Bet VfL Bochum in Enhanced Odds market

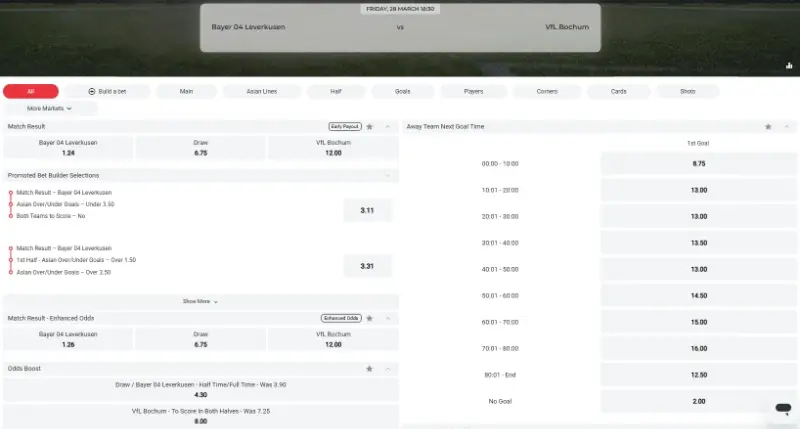(333, 339)
